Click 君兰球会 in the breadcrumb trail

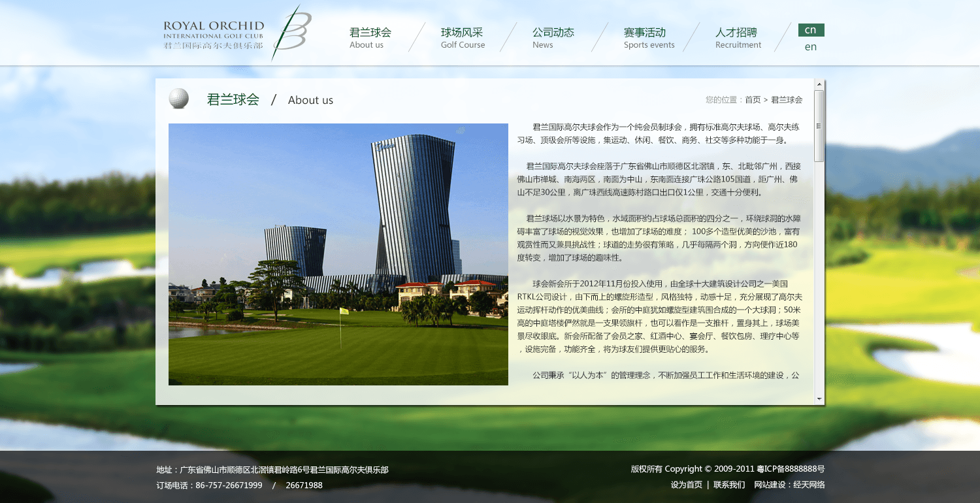point(787,100)
